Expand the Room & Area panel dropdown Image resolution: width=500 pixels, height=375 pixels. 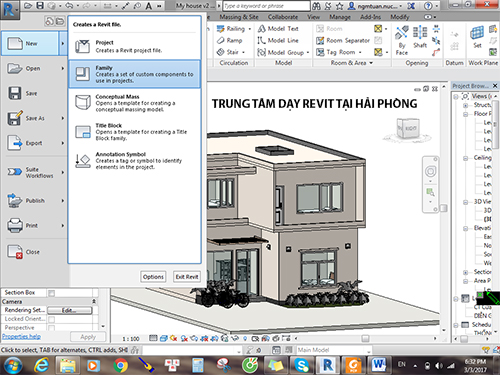[x=371, y=63]
